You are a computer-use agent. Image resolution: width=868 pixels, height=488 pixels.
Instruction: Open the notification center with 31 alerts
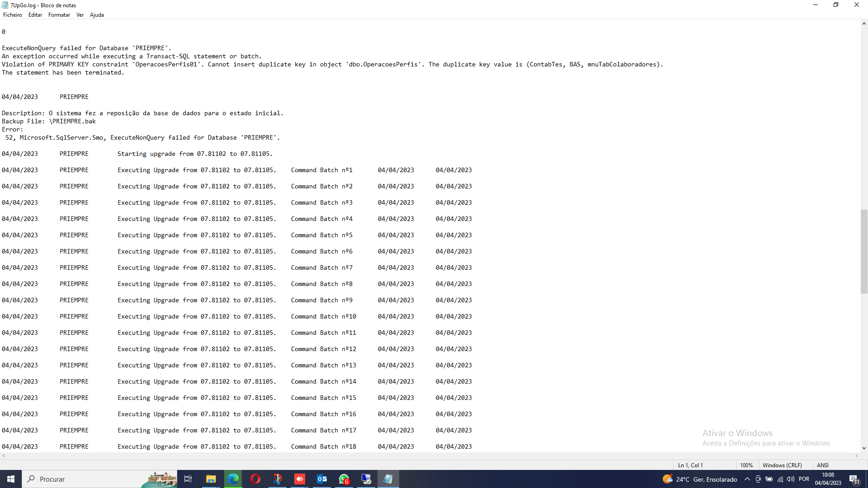coord(854,479)
